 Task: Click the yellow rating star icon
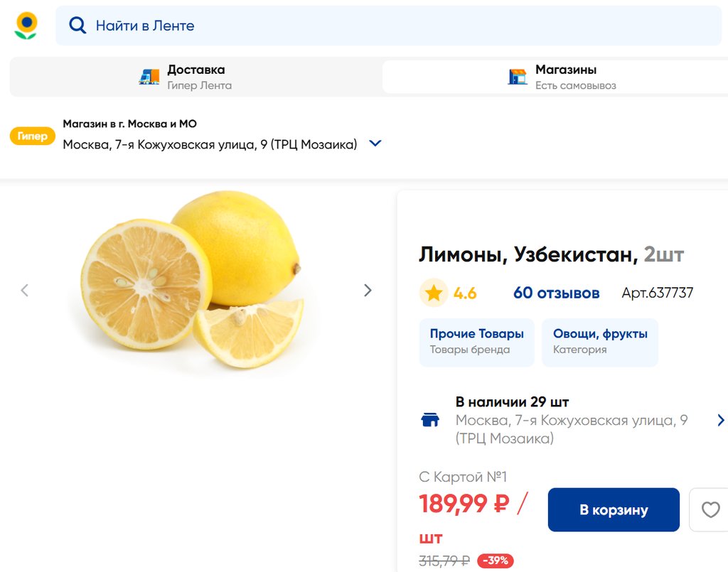coord(434,293)
